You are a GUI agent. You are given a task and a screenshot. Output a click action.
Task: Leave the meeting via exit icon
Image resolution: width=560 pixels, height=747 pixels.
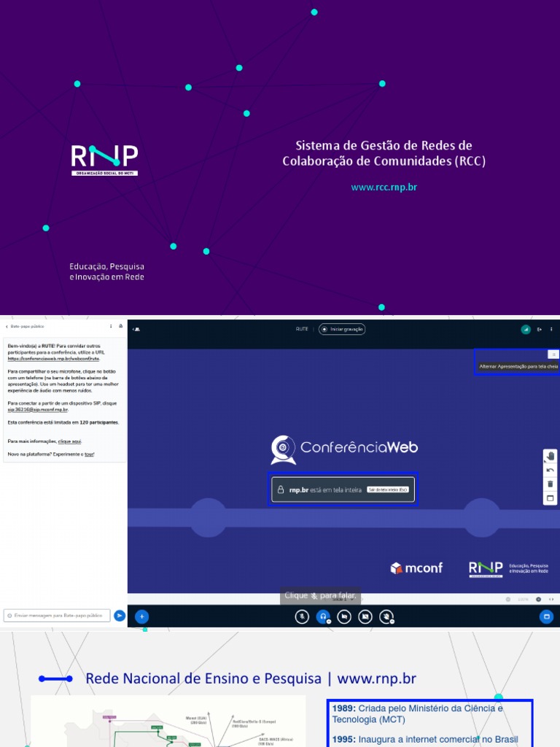click(x=540, y=329)
